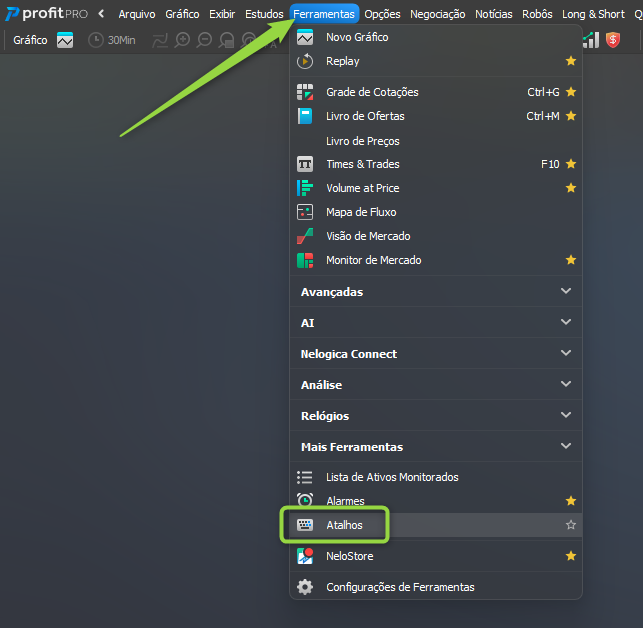The width and height of the screenshot is (643, 628).
Task: Select the Volume at Price icon
Action: point(305,188)
